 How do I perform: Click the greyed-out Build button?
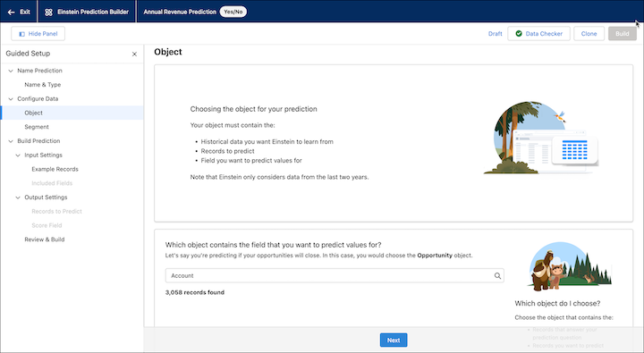622,34
